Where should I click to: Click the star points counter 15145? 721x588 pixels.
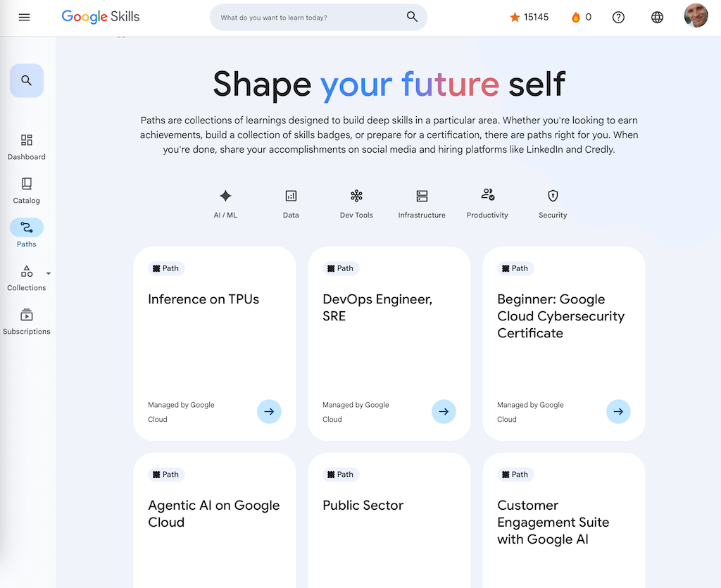[x=529, y=17]
